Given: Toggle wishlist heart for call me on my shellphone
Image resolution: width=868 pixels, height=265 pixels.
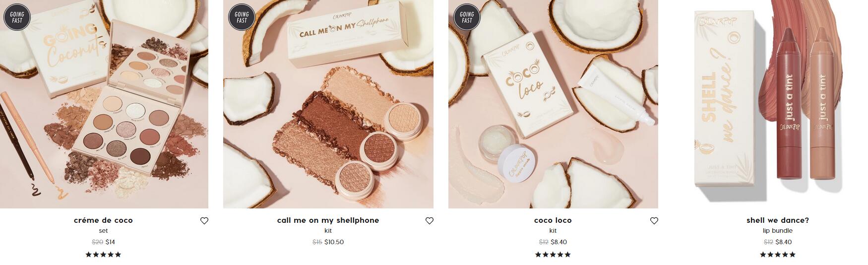Looking at the screenshot, I should tap(430, 221).
